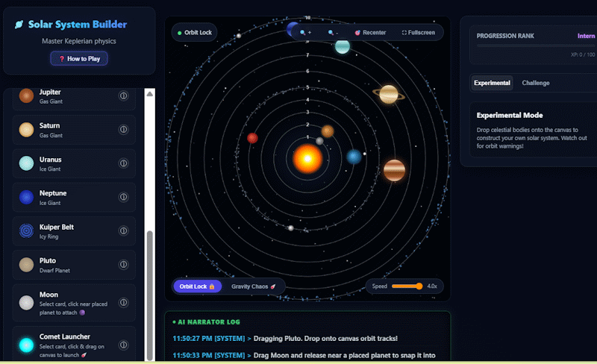
Task: Enable Orbit Lock mode toggle
Action: (197, 286)
